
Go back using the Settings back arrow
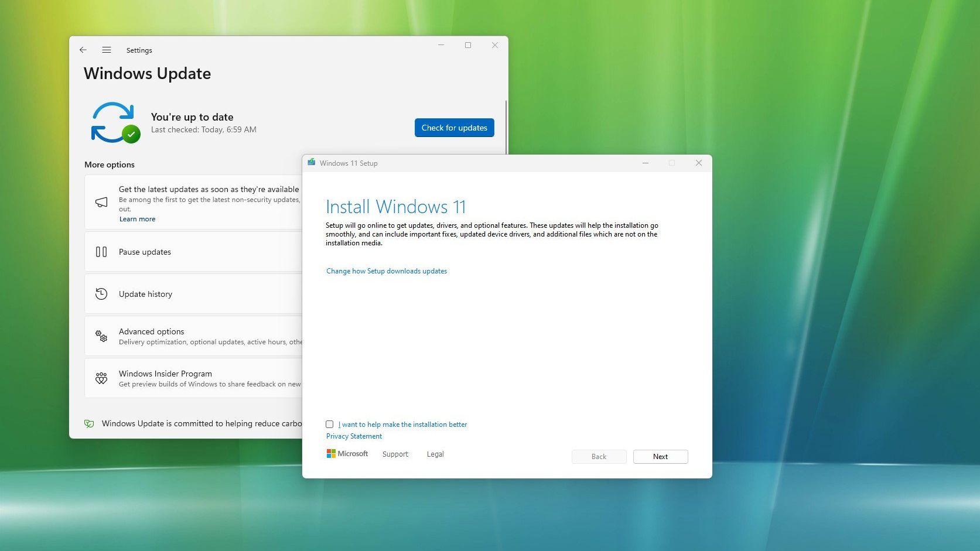pos(83,50)
